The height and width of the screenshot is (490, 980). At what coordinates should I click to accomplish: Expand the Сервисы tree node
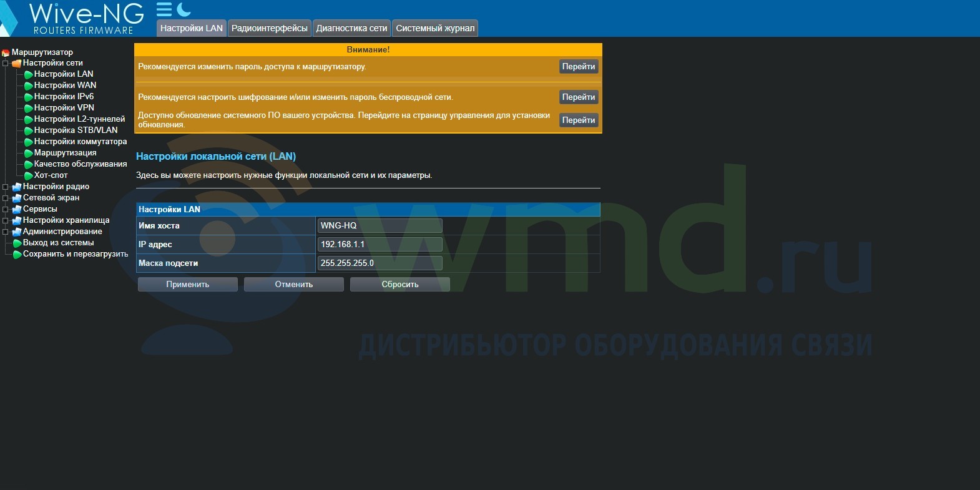pyautogui.click(x=6, y=210)
